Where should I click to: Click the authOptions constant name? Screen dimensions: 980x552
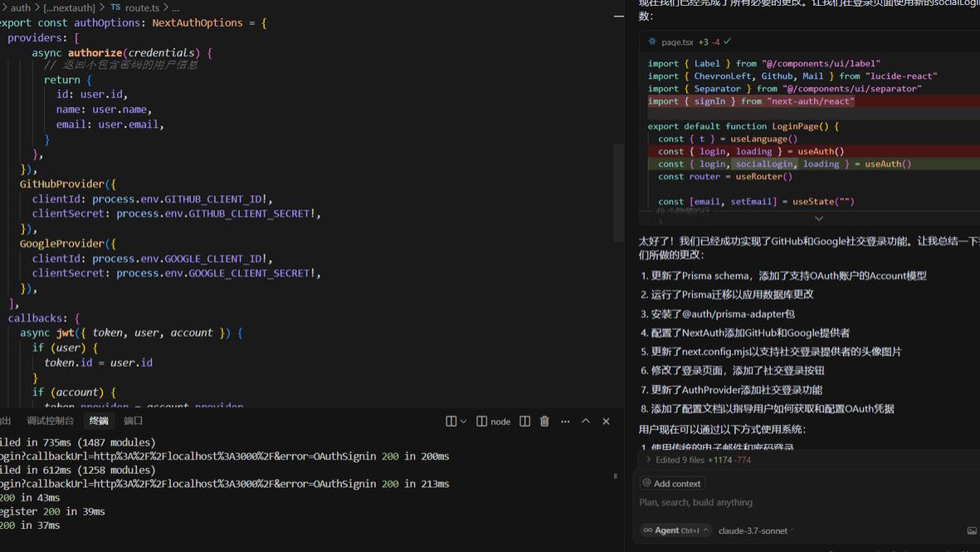point(108,22)
